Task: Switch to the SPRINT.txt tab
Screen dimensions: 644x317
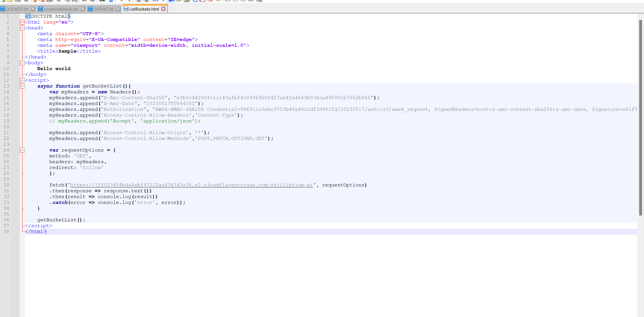Action: pos(103,9)
